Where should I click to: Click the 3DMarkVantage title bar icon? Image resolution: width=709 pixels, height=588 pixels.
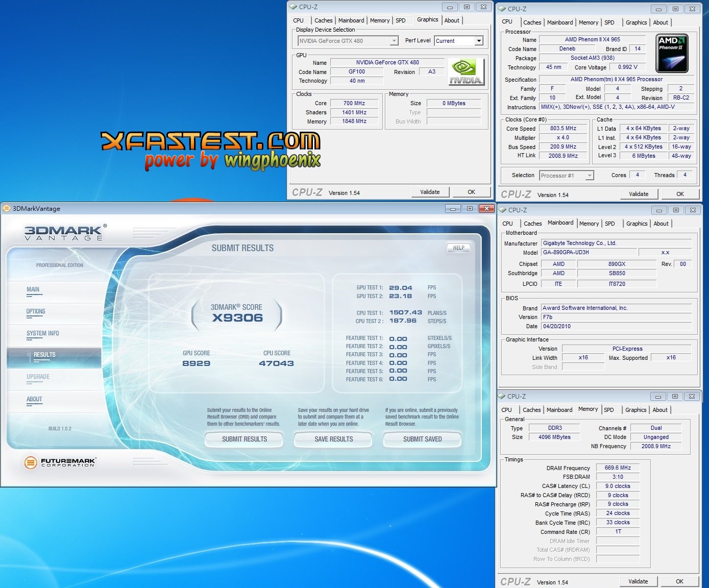[x=7, y=208]
